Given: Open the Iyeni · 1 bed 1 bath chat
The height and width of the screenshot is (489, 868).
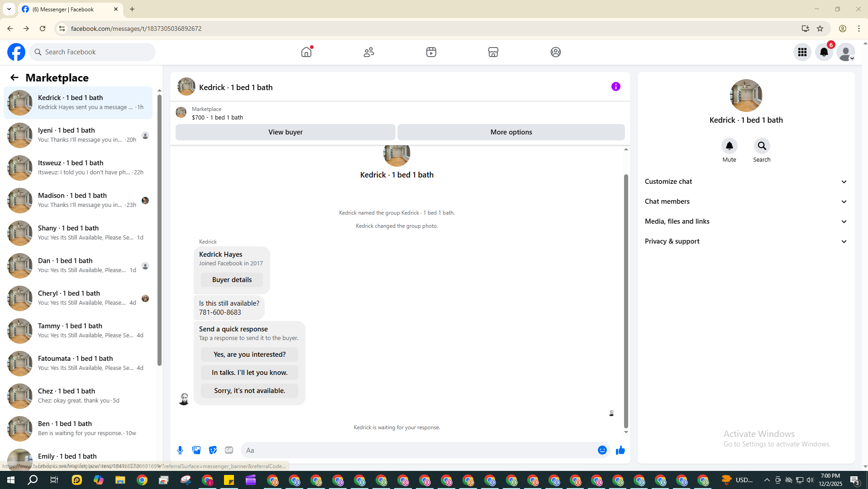Looking at the screenshot, I should pyautogui.click(x=78, y=135).
